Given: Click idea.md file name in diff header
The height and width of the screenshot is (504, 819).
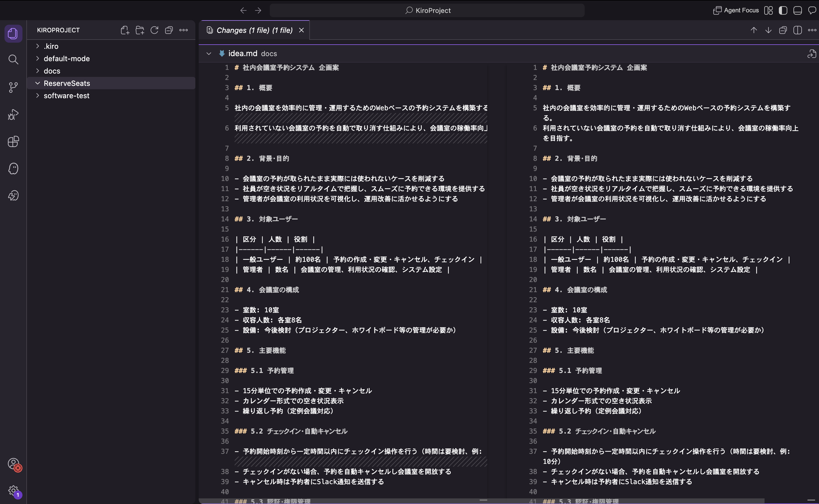Looking at the screenshot, I should [x=243, y=53].
